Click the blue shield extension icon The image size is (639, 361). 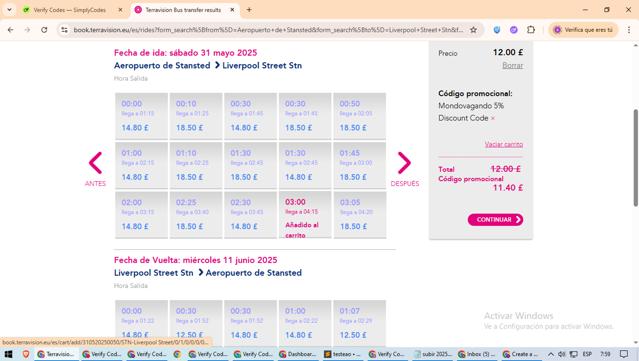(x=496, y=30)
